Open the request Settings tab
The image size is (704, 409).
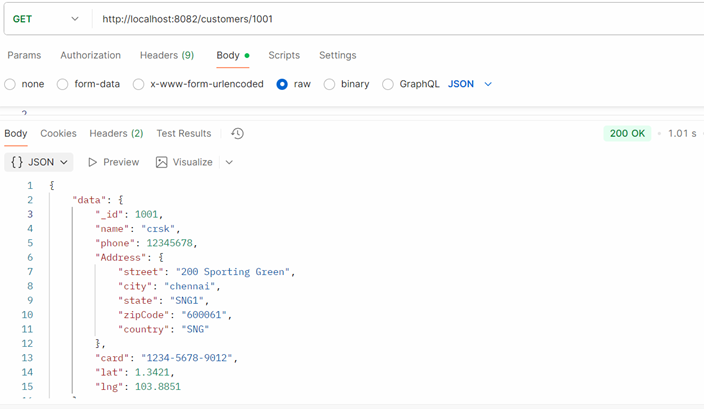point(337,55)
